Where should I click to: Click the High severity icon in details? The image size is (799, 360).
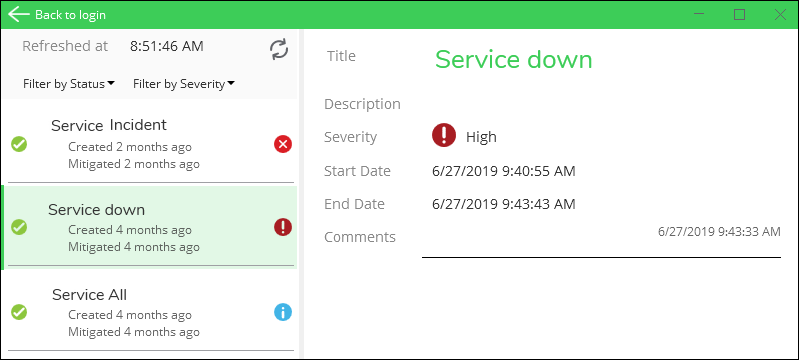pyautogui.click(x=444, y=136)
